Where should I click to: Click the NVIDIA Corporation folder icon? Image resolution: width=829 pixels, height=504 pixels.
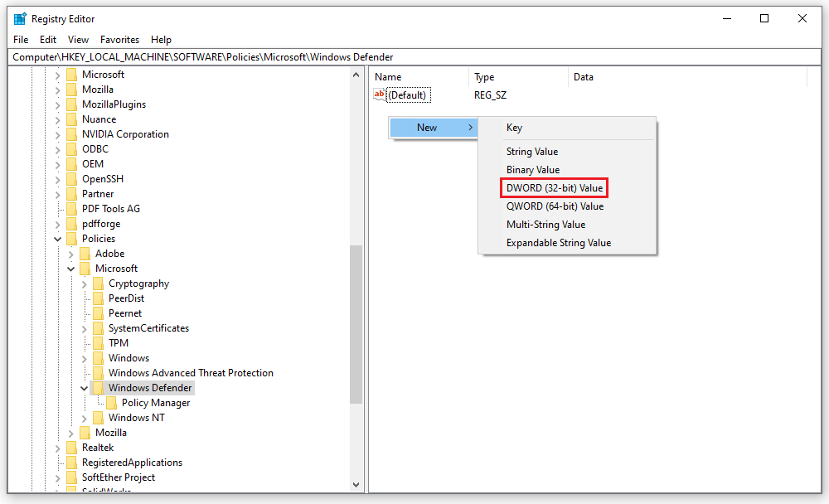72,134
